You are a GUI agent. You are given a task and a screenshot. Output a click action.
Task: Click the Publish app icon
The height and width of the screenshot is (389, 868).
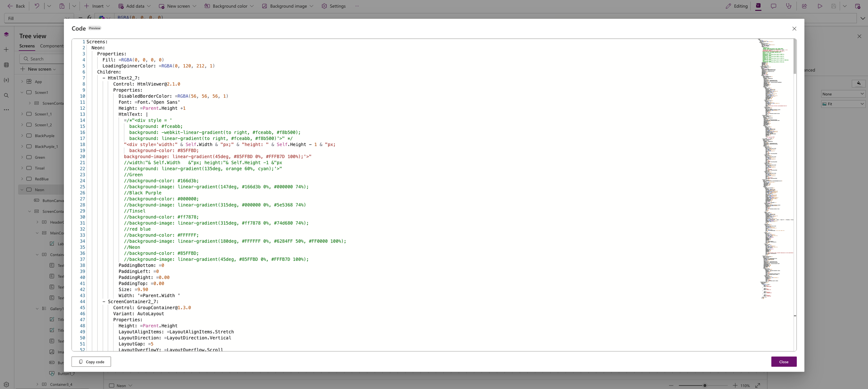click(857, 6)
